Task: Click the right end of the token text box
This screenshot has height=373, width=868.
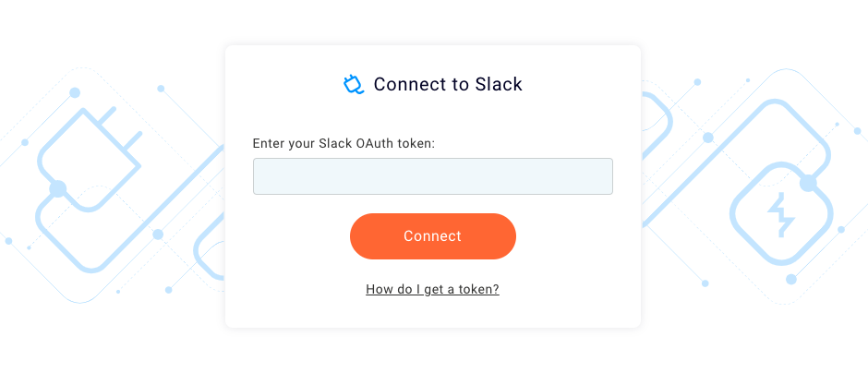Action: (x=604, y=176)
